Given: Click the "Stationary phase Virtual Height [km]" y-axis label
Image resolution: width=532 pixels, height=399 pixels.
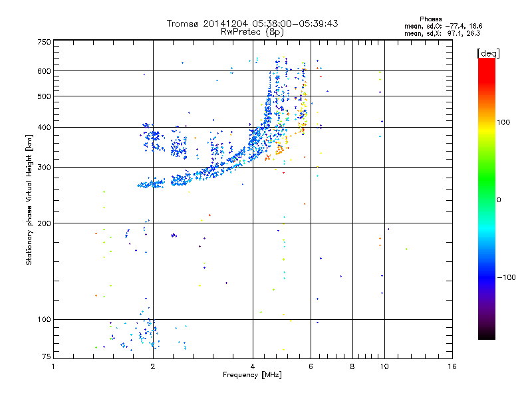Looking at the screenshot, I should (x=29, y=199).
